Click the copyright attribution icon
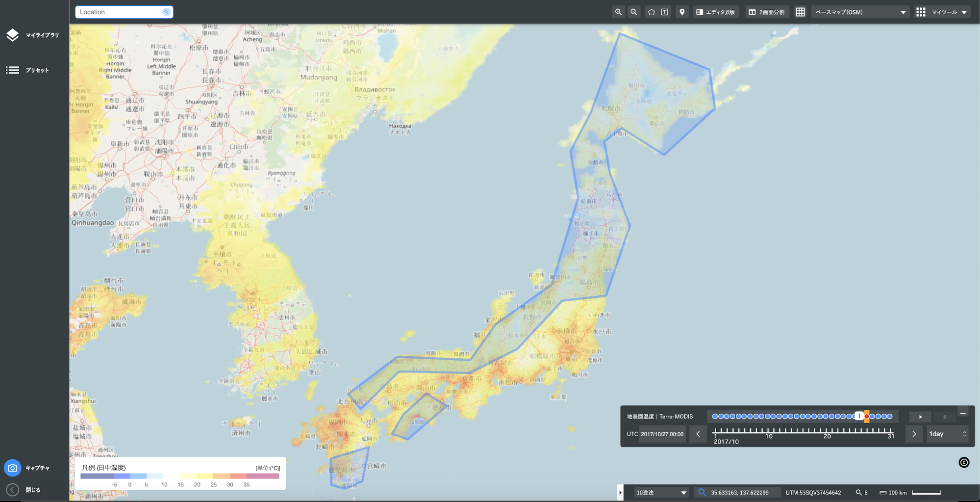This screenshot has height=502, width=980. tap(964, 462)
